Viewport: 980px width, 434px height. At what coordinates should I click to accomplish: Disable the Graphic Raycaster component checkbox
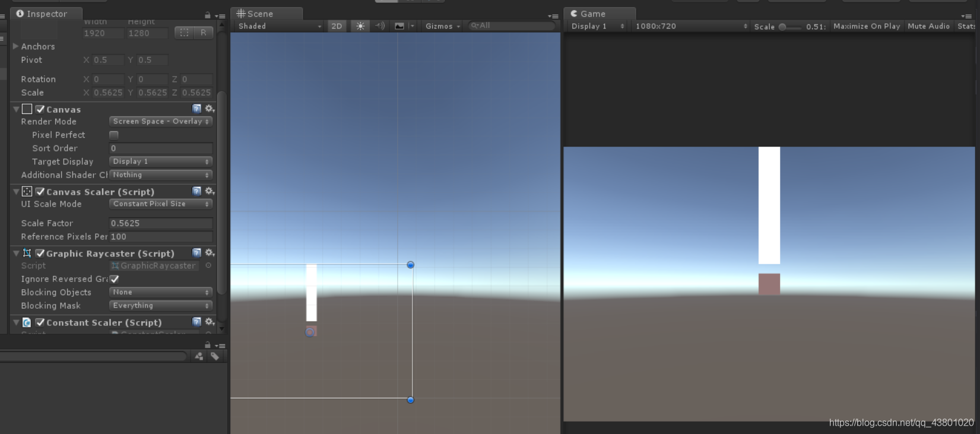click(40, 254)
